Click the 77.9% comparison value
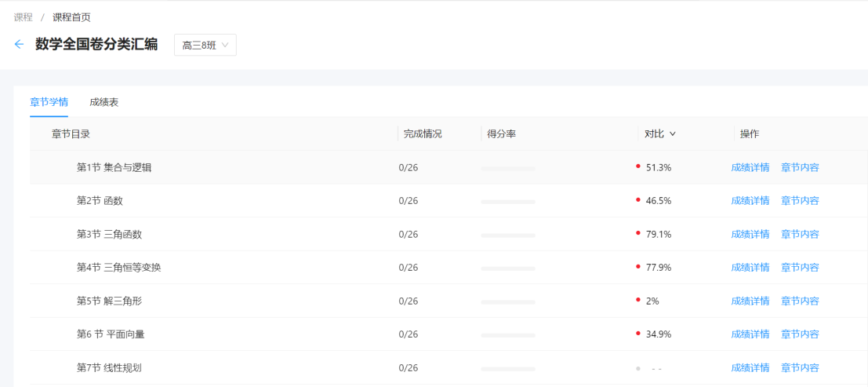Viewport: 868px width, 387px height. (659, 267)
